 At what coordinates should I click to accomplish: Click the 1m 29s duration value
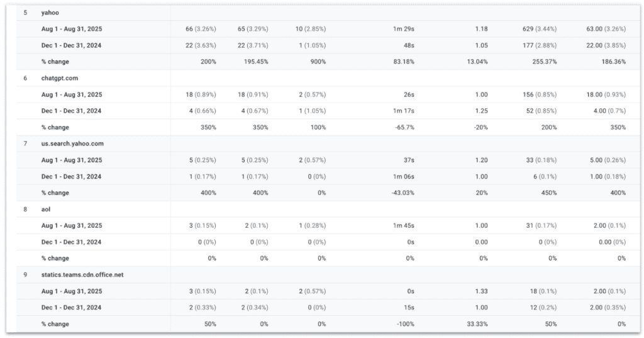click(x=405, y=29)
